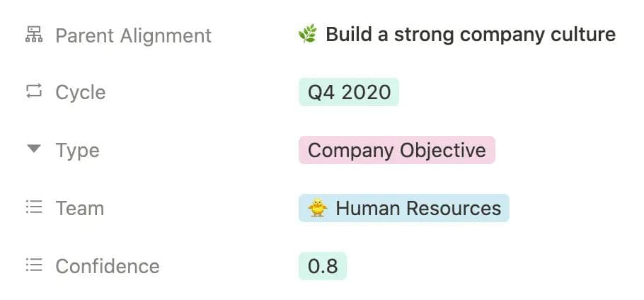The height and width of the screenshot is (300, 644).
Task: Click the green 0.8 confidence tag
Action: (x=323, y=267)
